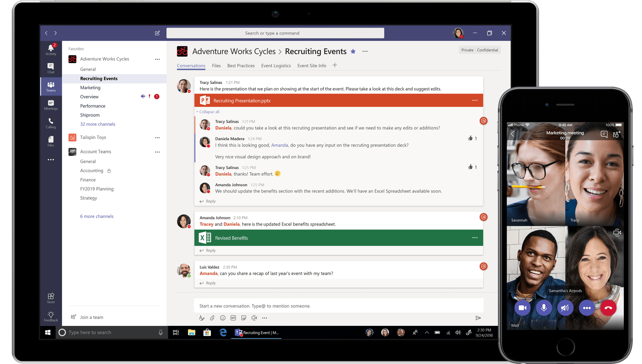Click the back navigation arrow
Image resolution: width=642 pixels, height=364 pixels.
(46, 33)
